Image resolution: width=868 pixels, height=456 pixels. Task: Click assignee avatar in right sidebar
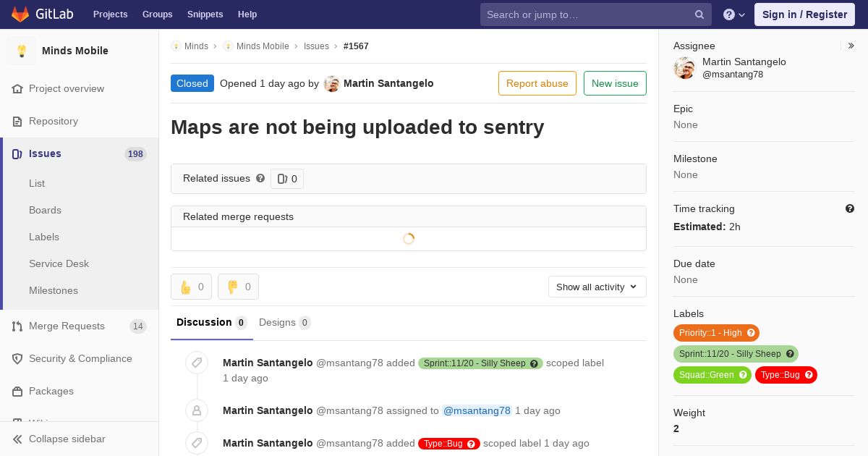tap(684, 68)
